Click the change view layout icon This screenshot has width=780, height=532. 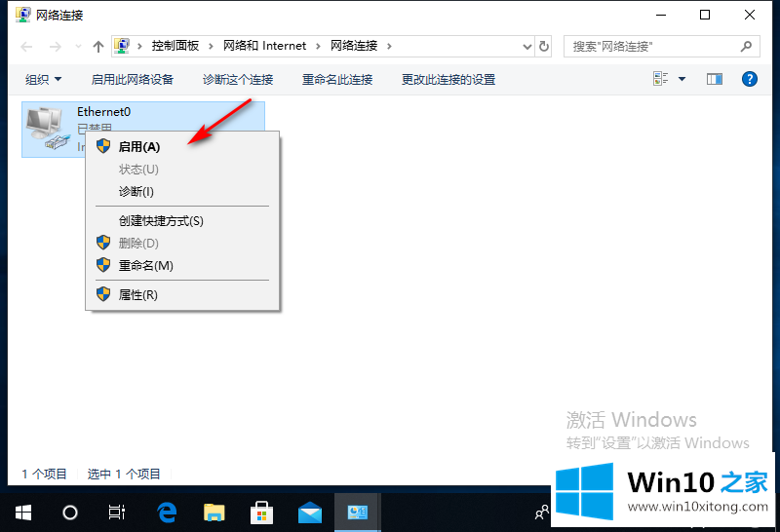coord(660,79)
